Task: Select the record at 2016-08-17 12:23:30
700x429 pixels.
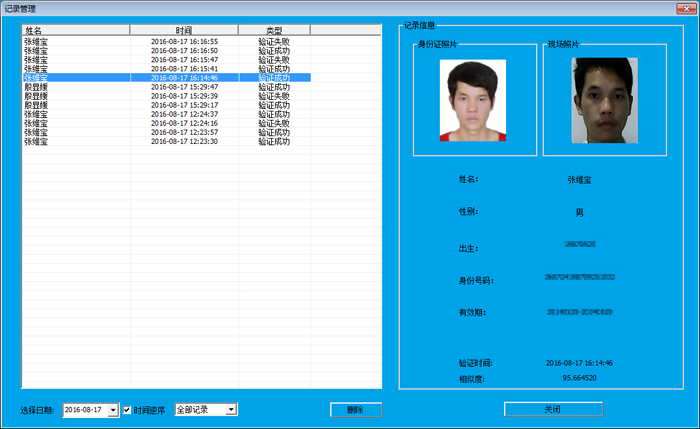Action: 184,142
